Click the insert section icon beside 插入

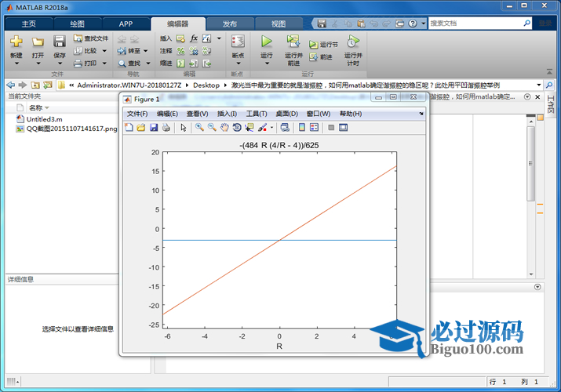(x=180, y=38)
